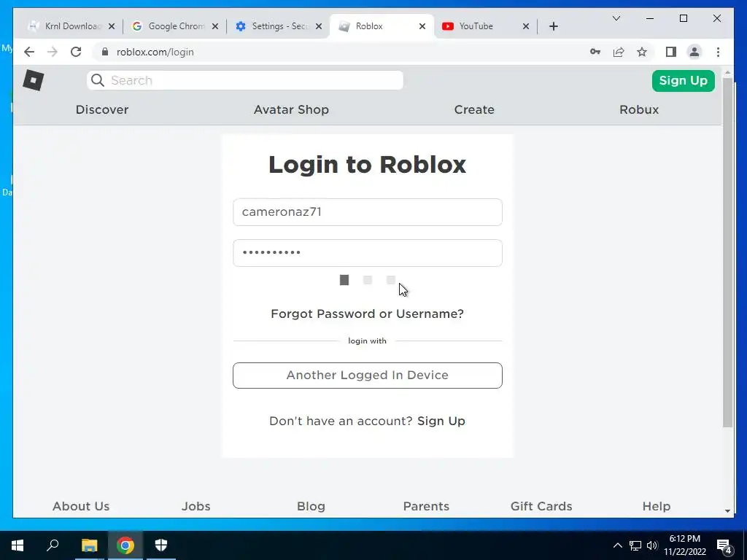The image size is (747, 560).
Task: Click the Sign Up link below login
Action: click(x=441, y=421)
